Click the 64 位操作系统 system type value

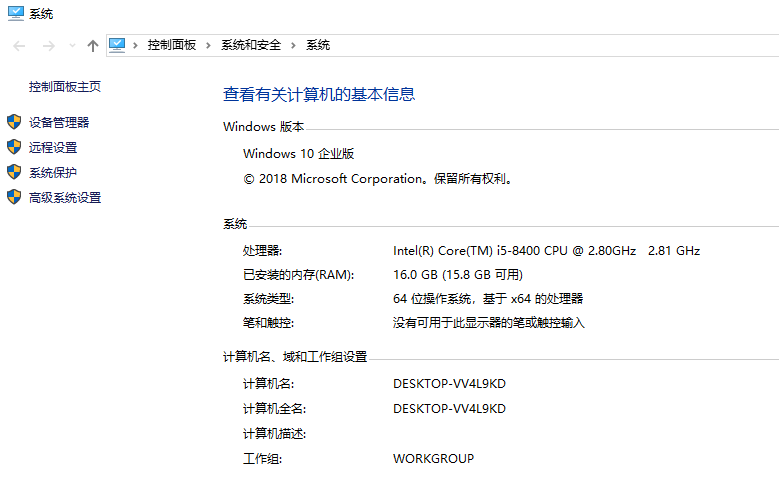(488, 299)
